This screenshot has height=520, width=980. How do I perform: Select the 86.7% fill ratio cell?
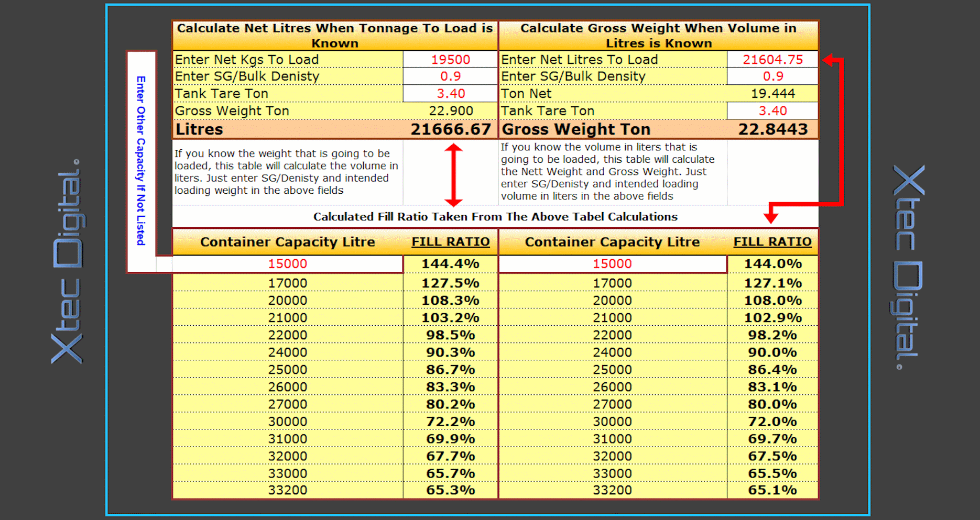451,370
